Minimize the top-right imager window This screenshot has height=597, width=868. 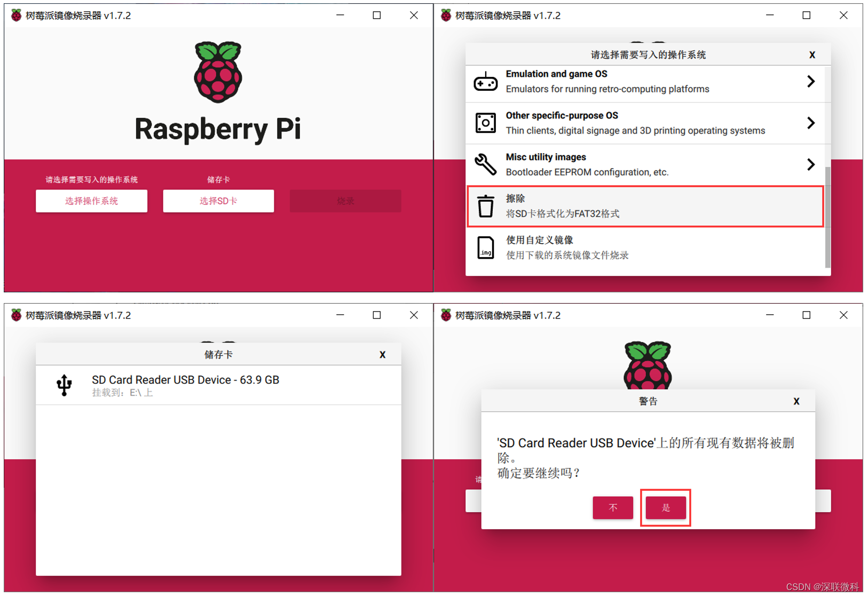770,15
